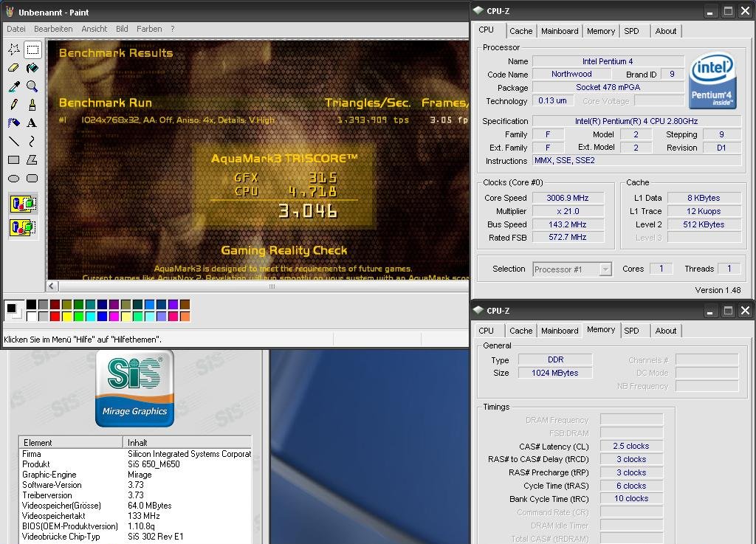Choose the Magnifier tool in Paint
The width and height of the screenshot is (756, 544).
pyautogui.click(x=32, y=86)
